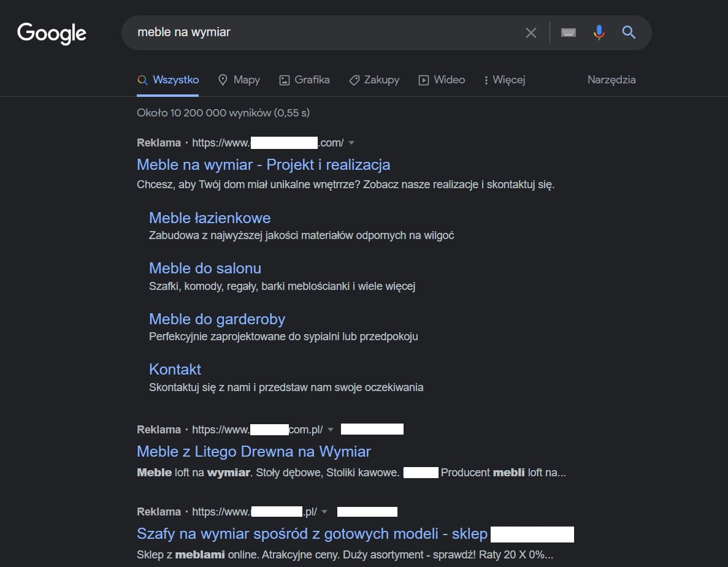
Task: Open "Meble na wymiar - Projekt i realizacja" ad
Action: [x=263, y=165]
